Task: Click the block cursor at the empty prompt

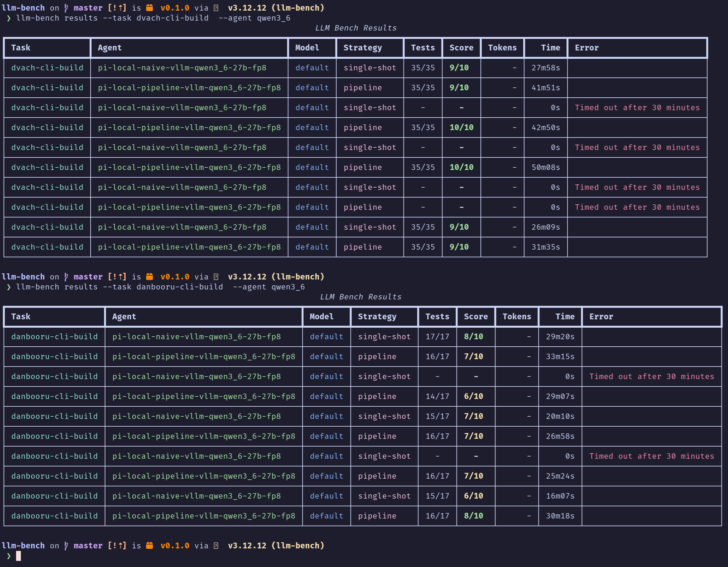Action: click(18, 556)
